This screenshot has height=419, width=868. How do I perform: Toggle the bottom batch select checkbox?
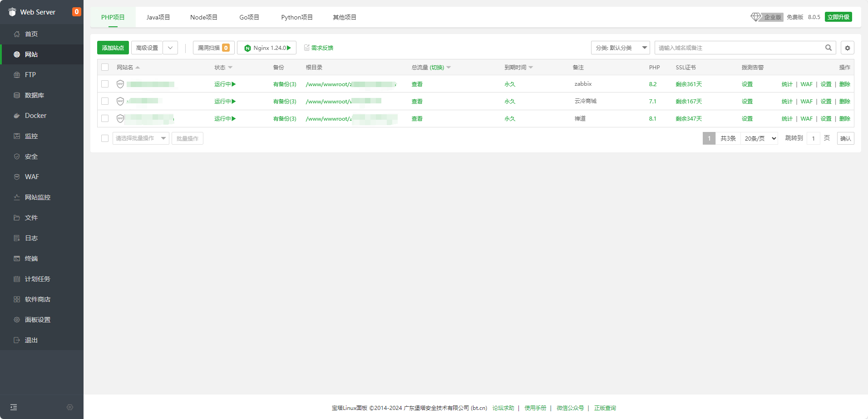click(105, 138)
